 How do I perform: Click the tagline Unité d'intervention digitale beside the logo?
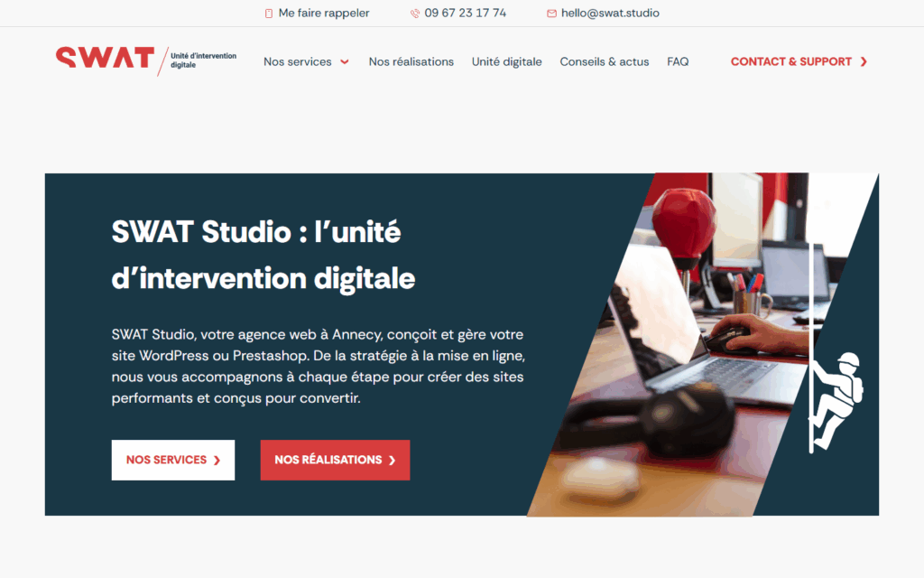click(x=203, y=61)
